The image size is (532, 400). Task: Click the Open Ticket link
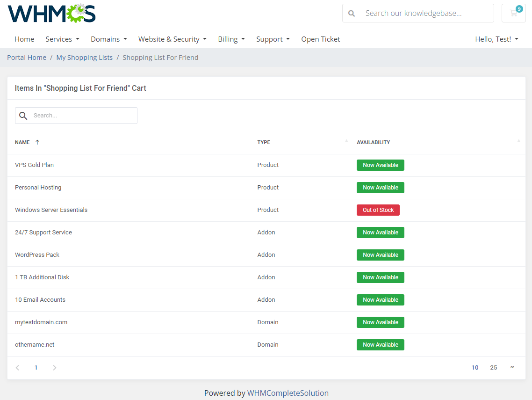coord(320,39)
